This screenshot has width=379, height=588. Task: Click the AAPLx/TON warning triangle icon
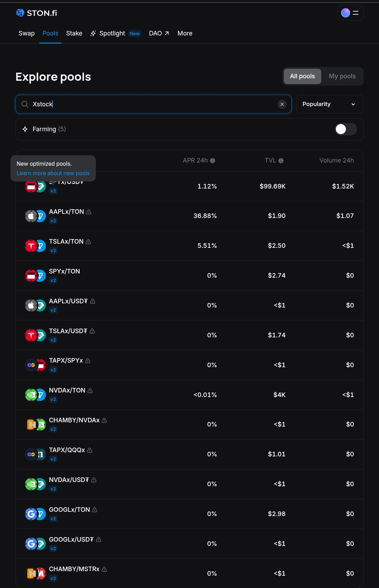click(89, 212)
